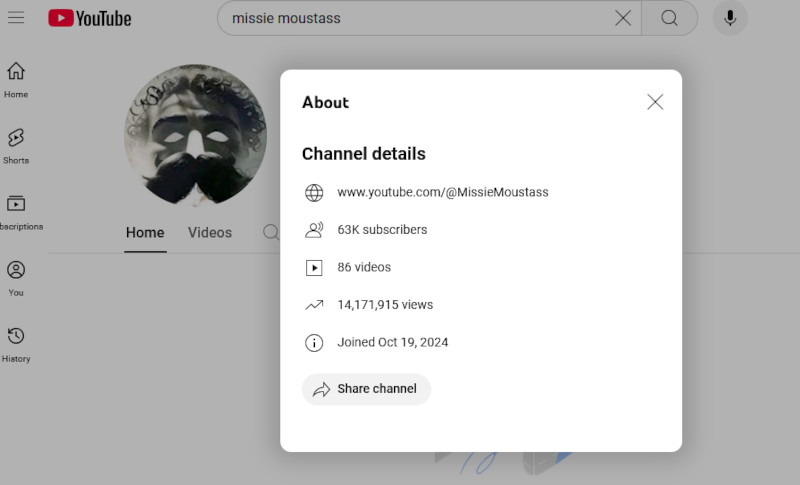
Task: Click the '63K subscribers' text
Action: pos(382,230)
